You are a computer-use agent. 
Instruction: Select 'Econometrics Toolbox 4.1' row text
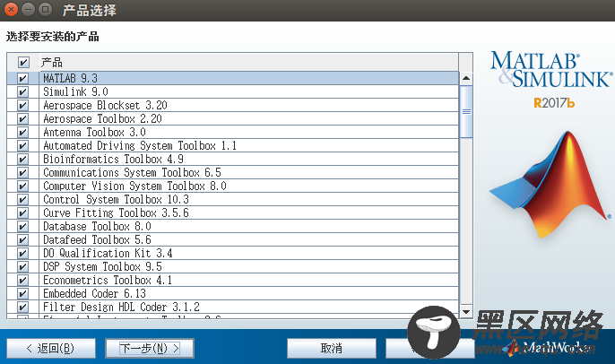(x=108, y=280)
